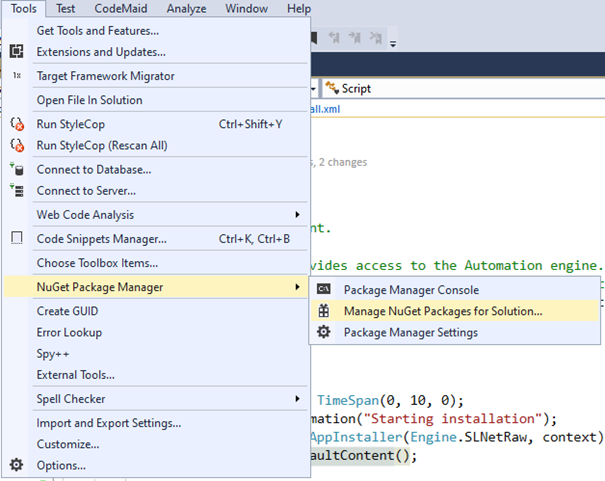This screenshot has height=481, width=605.
Task: Click the Manage NuGet Packages gift icon
Action: pyautogui.click(x=324, y=311)
